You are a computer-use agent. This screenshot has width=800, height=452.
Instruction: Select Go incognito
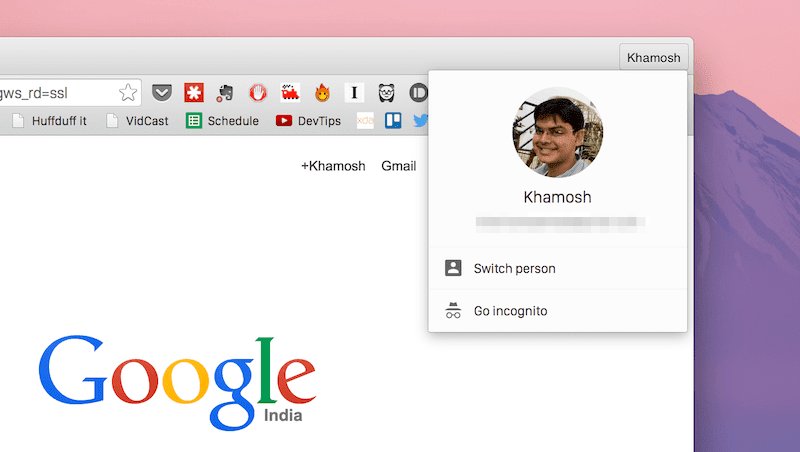click(558, 311)
